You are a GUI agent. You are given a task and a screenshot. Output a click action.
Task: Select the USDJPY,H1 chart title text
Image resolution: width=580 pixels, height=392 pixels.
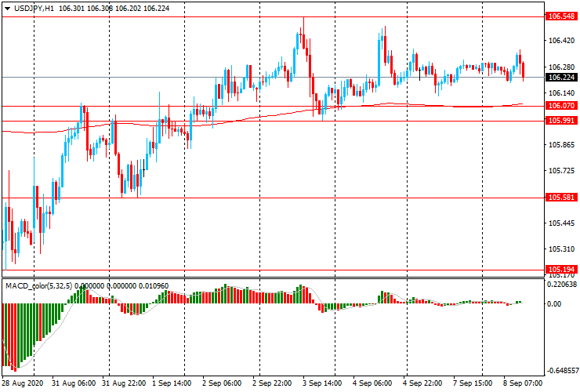[34, 8]
